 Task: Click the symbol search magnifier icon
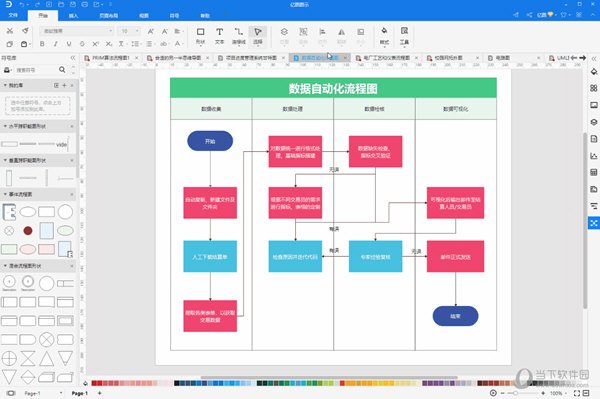(x=62, y=70)
